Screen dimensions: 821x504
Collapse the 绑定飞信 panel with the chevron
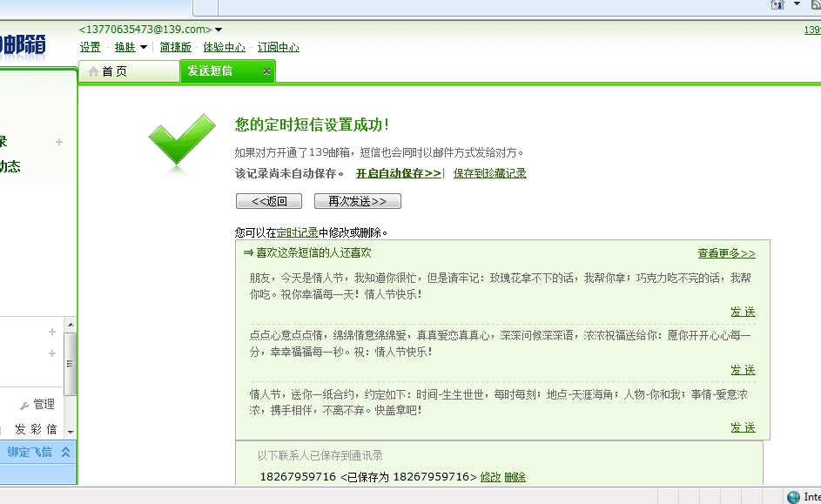tap(64, 452)
